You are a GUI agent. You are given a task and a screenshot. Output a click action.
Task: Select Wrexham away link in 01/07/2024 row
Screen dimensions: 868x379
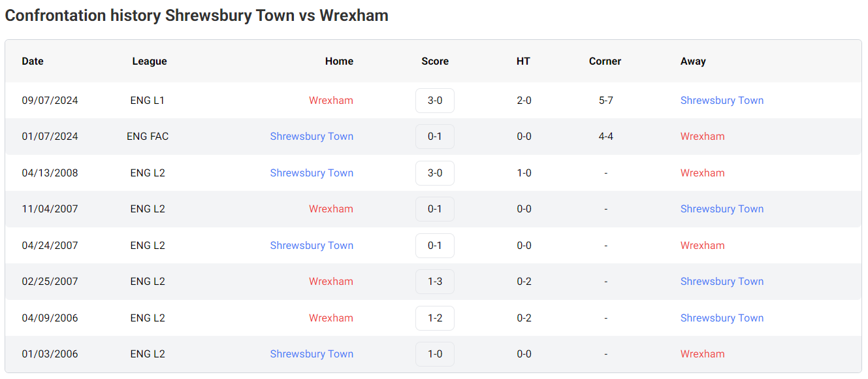click(702, 137)
